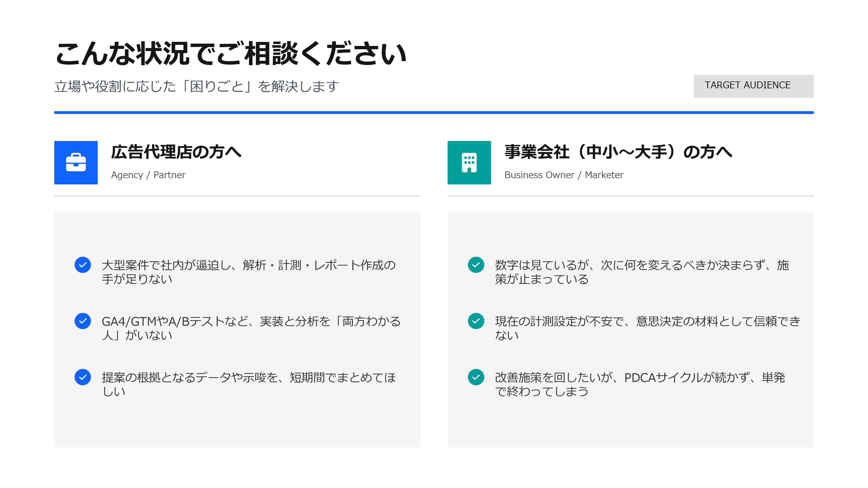Image resolution: width=868 pixels, height=488 pixels.
Task: Click the blue horizontal divider line
Action: [434, 112]
